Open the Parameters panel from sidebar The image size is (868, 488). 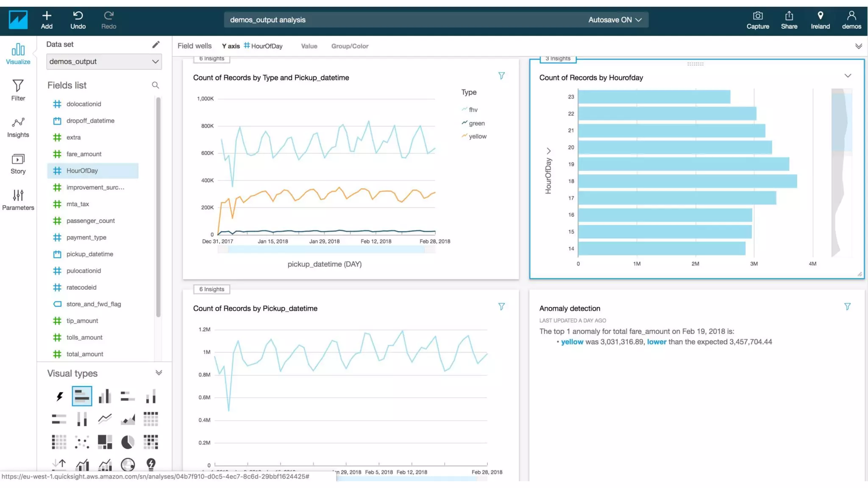(x=18, y=200)
